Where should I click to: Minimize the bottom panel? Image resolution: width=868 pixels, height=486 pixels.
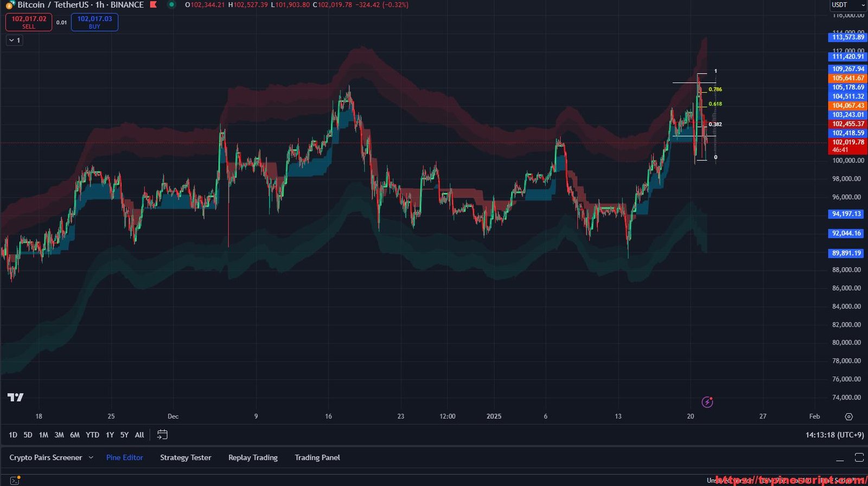pos(840,458)
